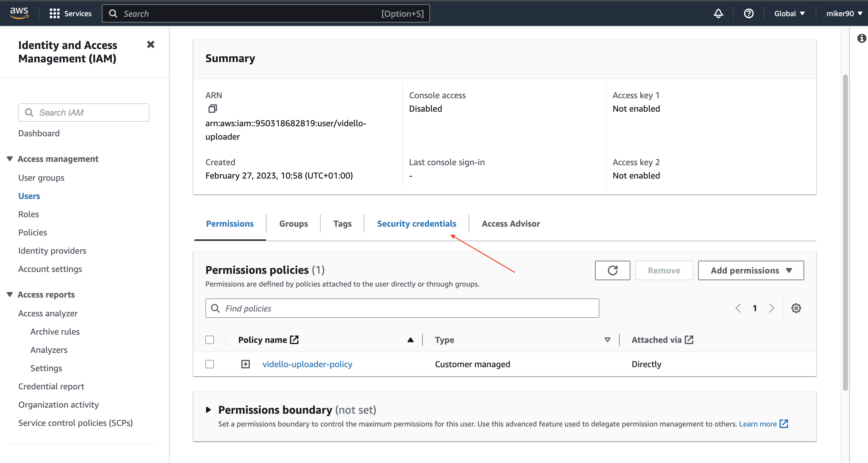Refresh the permissions policies list
The width and height of the screenshot is (868, 463).
[x=612, y=270]
